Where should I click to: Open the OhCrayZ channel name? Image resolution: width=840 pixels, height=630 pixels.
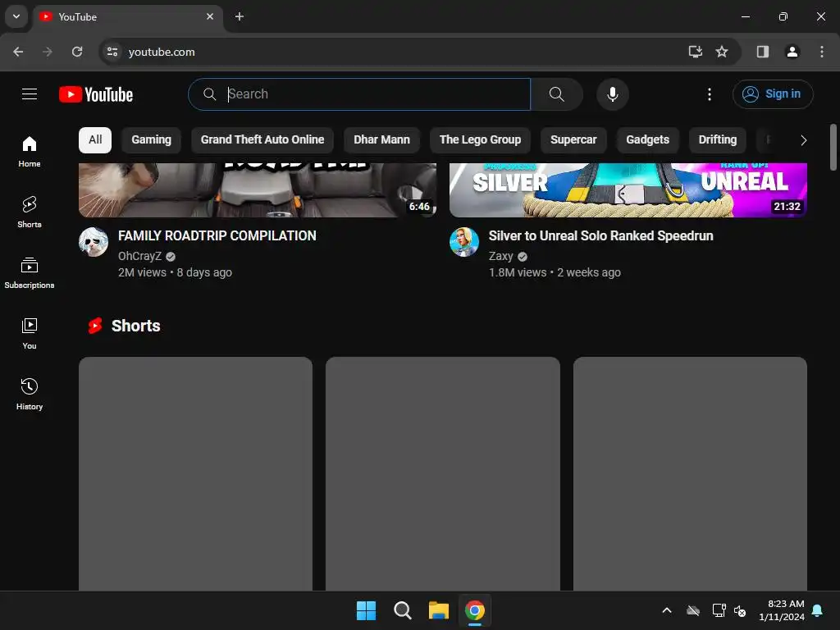[x=139, y=256]
